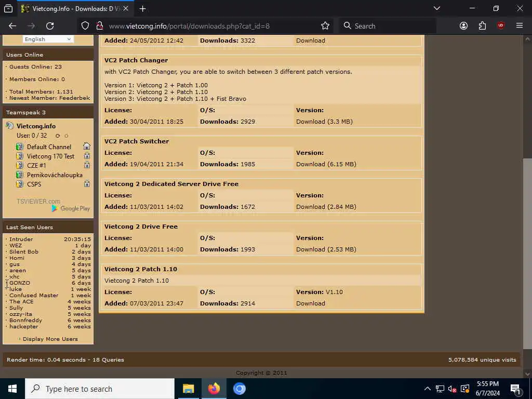Open the tracking protection shield icon
Viewport: 532px width, 399px height.
[x=85, y=26]
